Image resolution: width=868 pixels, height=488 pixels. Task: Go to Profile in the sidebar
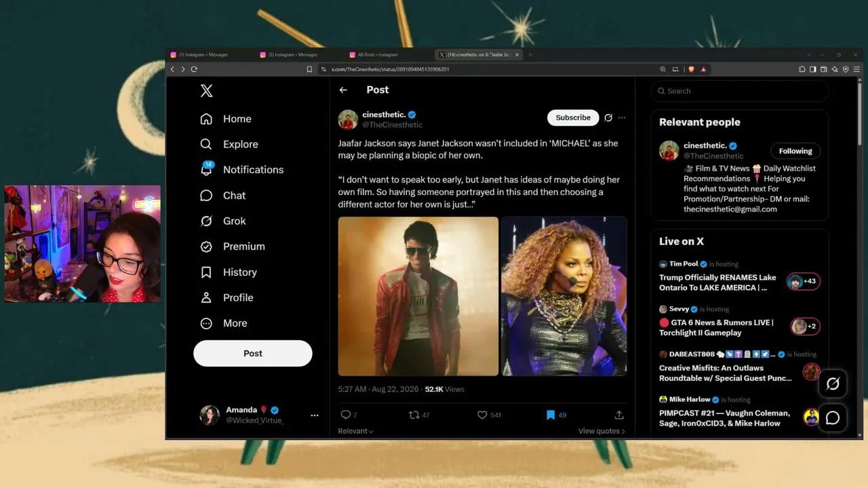tap(226, 298)
